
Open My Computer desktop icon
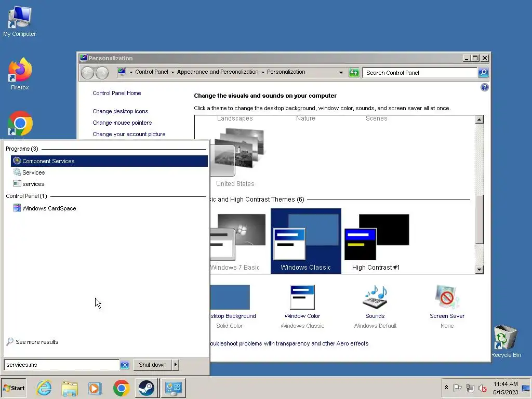[x=19, y=21]
